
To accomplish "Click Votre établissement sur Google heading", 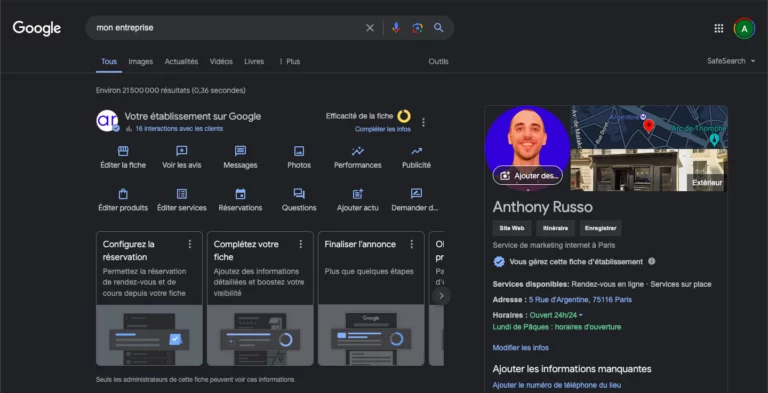I will [192, 117].
